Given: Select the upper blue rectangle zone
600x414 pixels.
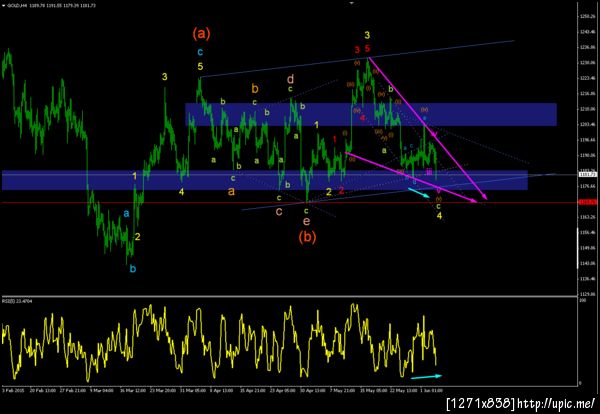Looking at the screenshot, I should coord(371,114).
